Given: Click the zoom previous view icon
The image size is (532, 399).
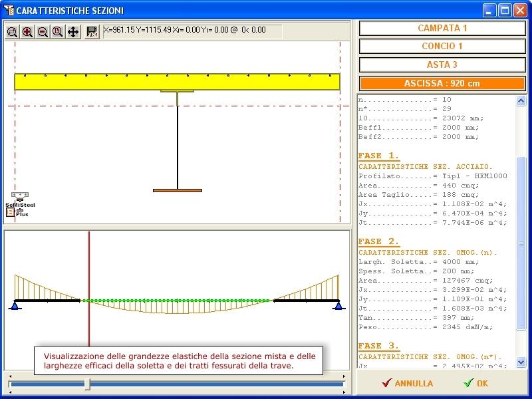Looking at the screenshot, I should pyautogui.click(x=58, y=32).
